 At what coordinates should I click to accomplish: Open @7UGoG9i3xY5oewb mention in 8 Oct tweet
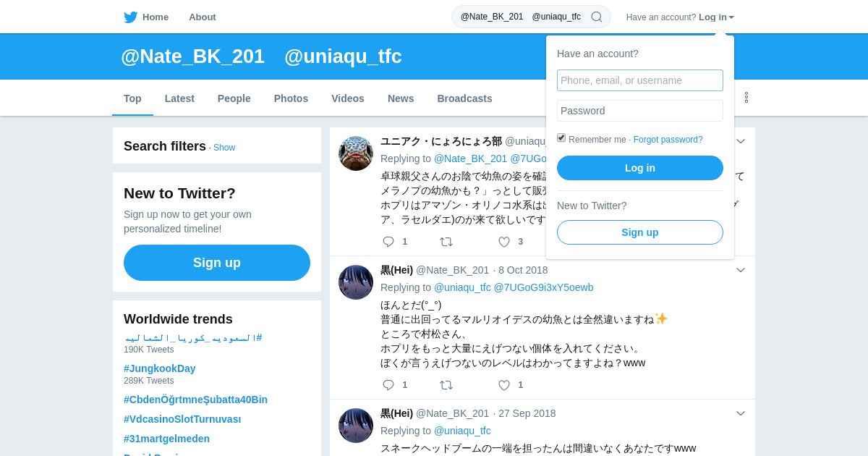click(543, 287)
